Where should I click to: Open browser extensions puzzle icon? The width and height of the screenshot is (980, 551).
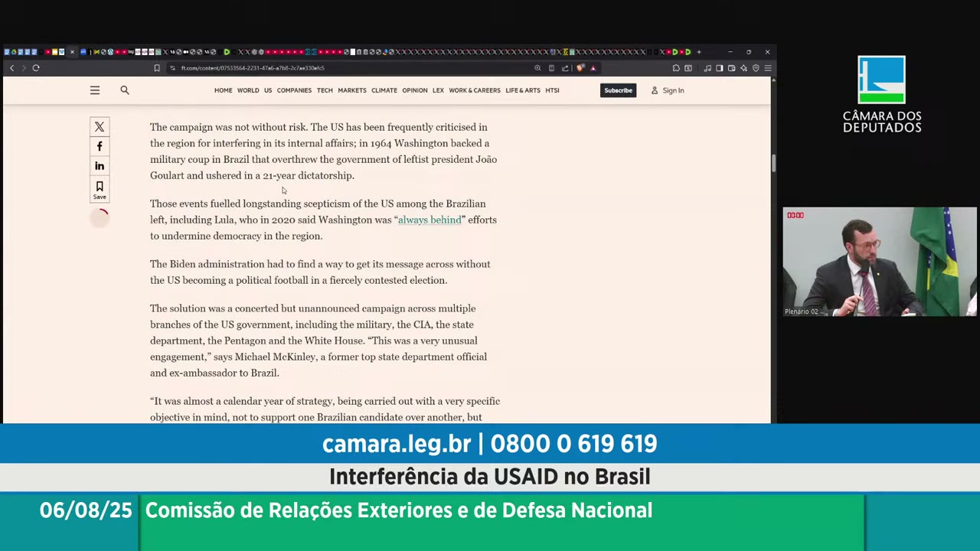(x=676, y=68)
